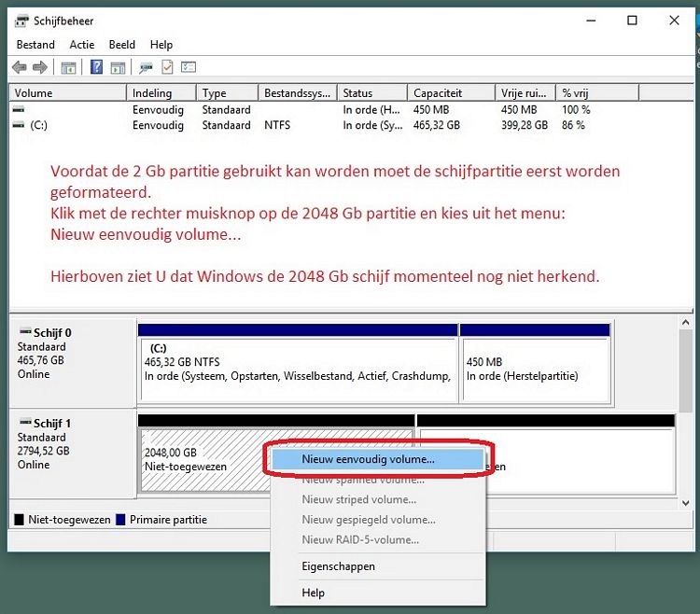Sort by Indeling column header
The width and height of the screenshot is (700, 614).
tap(161, 93)
